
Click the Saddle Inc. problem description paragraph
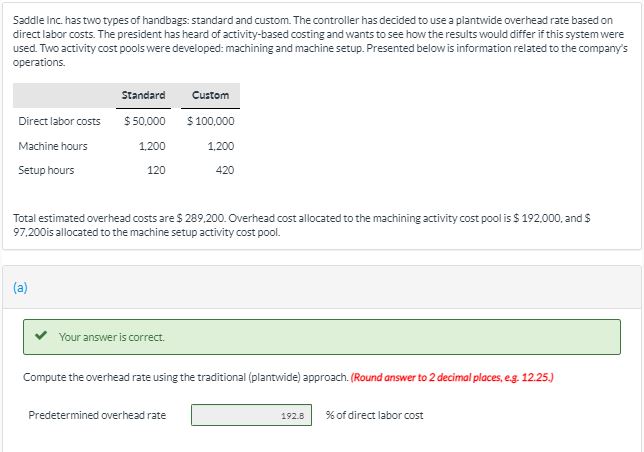pyautogui.click(x=320, y=41)
